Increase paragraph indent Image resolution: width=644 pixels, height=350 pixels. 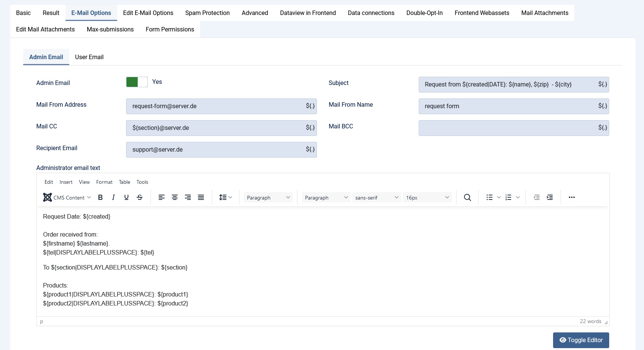pos(550,197)
